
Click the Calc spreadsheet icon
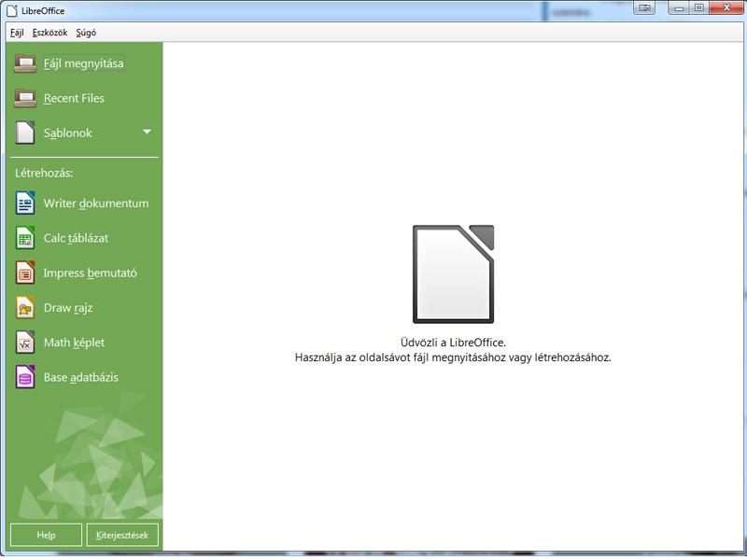pyautogui.click(x=25, y=238)
